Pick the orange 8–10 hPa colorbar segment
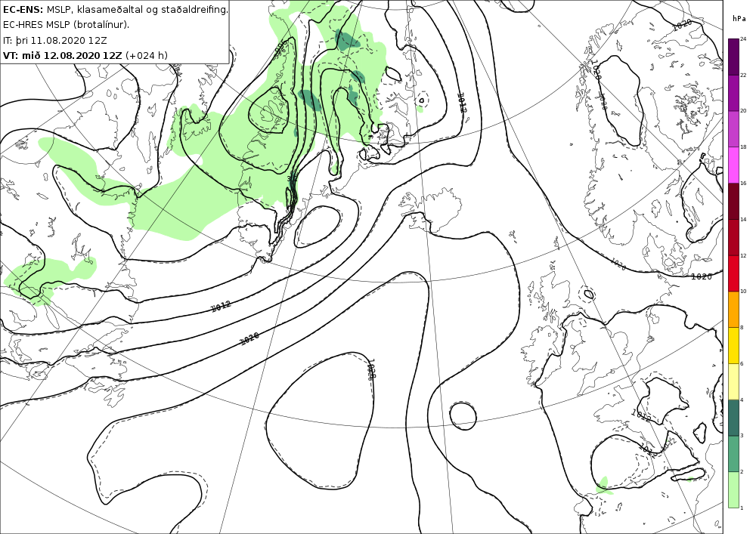 tap(733, 309)
